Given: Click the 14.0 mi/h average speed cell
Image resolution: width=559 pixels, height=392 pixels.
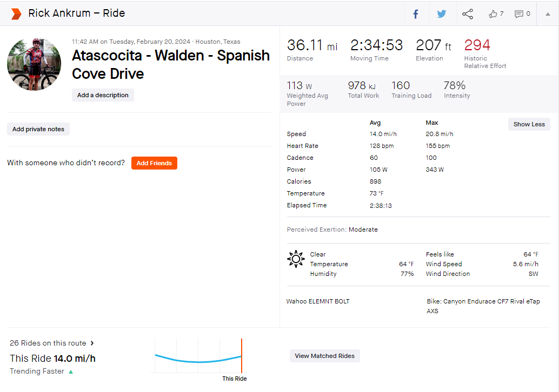Looking at the screenshot, I should point(383,134).
